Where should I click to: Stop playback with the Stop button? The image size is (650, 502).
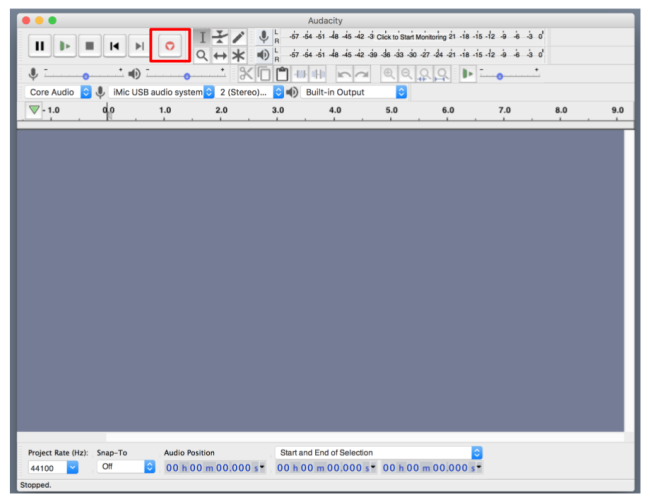(90, 46)
